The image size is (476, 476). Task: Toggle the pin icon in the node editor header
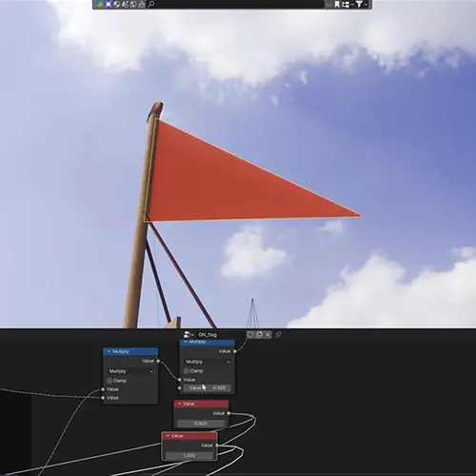pos(278,334)
